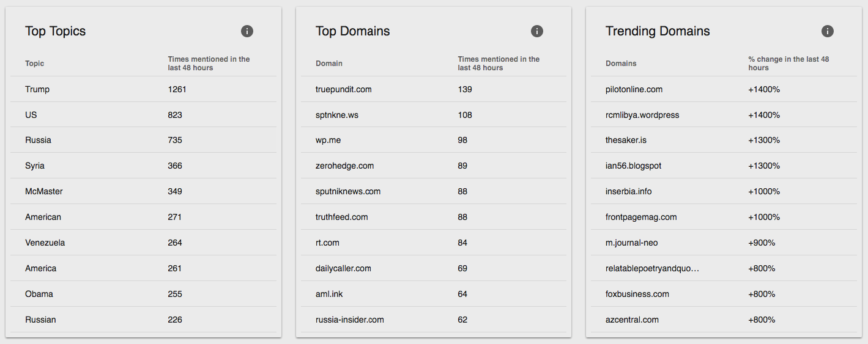Screen dimensions: 868x344
Task: Click the America topic
Action: pos(40,268)
